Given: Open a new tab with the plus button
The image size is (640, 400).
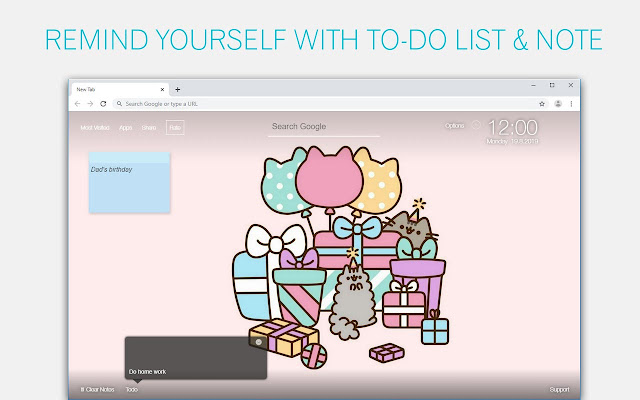Looking at the screenshot, I should pyautogui.click(x=178, y=89).
